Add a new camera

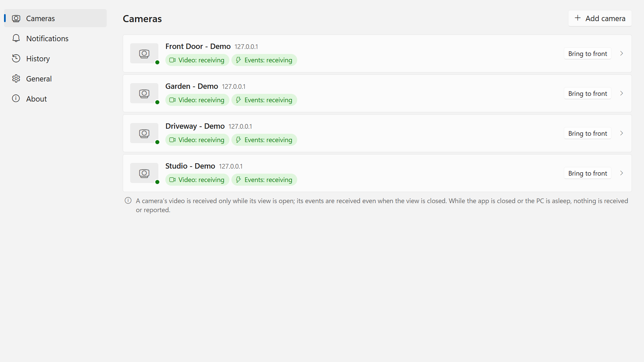[600, 18]
